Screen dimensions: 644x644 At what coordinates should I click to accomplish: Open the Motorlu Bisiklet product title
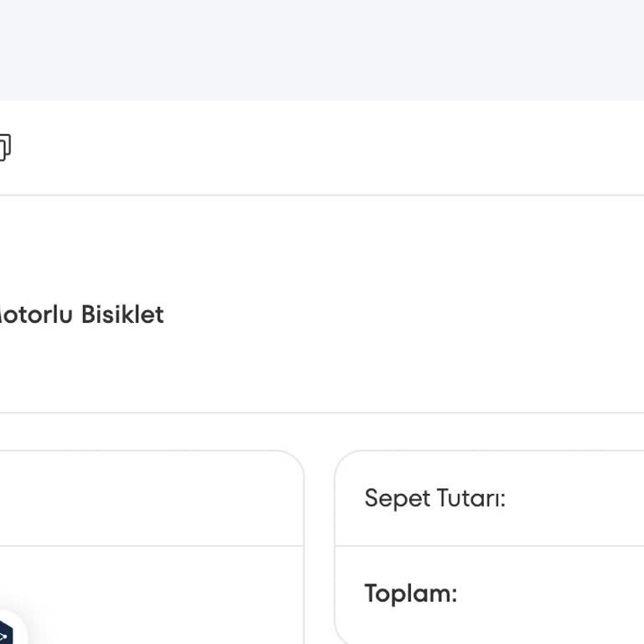coord(80,315)
